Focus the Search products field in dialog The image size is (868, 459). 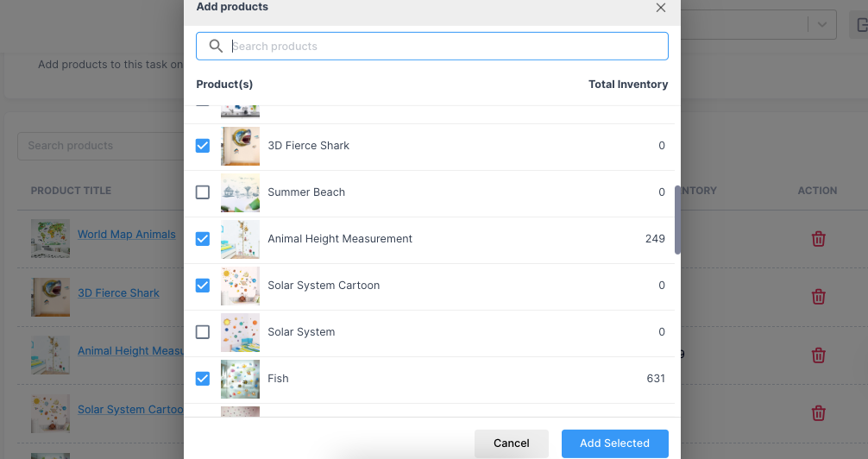(x=431, y=46)
